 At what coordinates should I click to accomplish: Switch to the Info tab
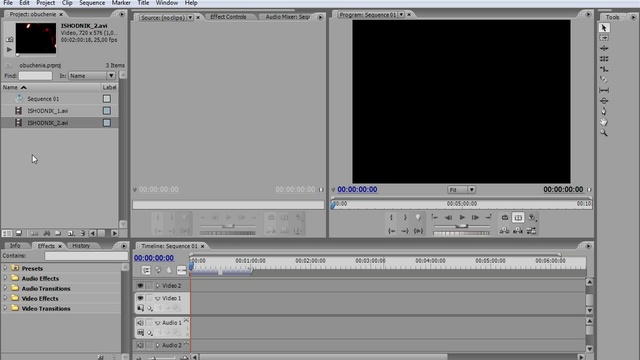pyautogui.click(x=15, y=246)
